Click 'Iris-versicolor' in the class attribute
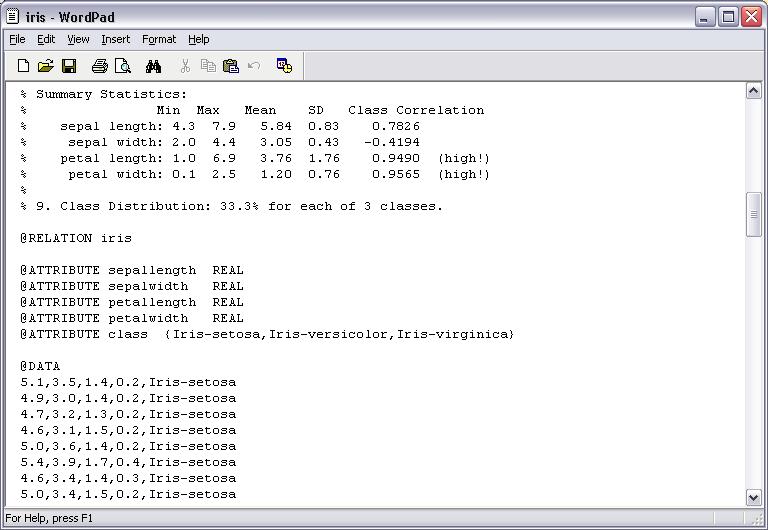Image resolution: width=768 pixels, height=530 pixels. (x=329, y=335)
